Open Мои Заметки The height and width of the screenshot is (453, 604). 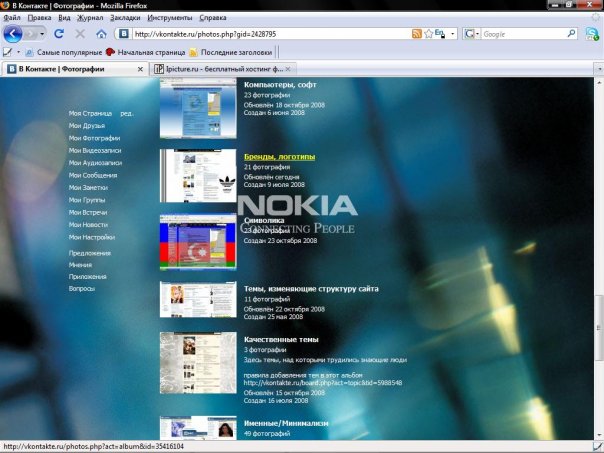(x=88, y=187)
